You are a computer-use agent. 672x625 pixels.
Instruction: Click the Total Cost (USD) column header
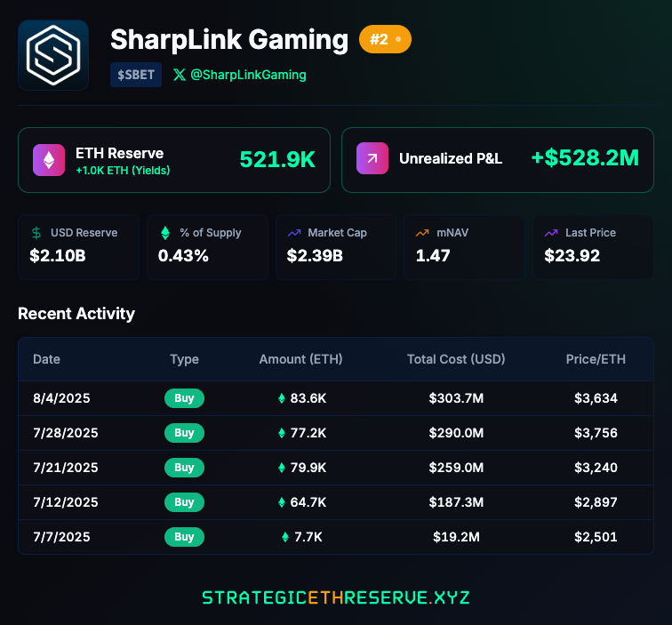[456, 359]
